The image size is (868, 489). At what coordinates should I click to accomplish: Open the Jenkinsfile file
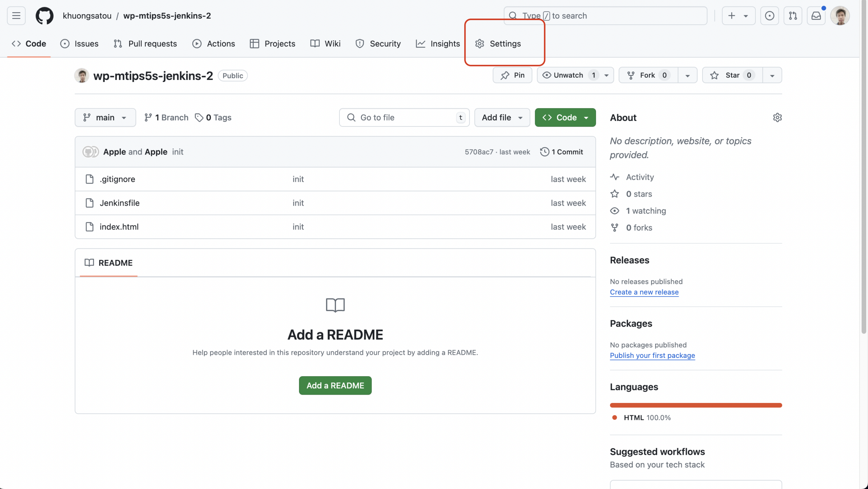coord(119,203)
